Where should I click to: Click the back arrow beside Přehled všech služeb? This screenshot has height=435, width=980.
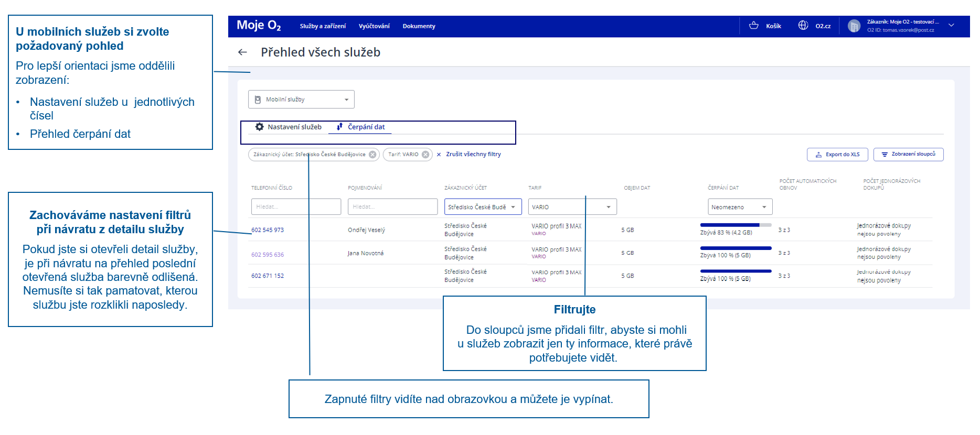(x=242, y=52)
